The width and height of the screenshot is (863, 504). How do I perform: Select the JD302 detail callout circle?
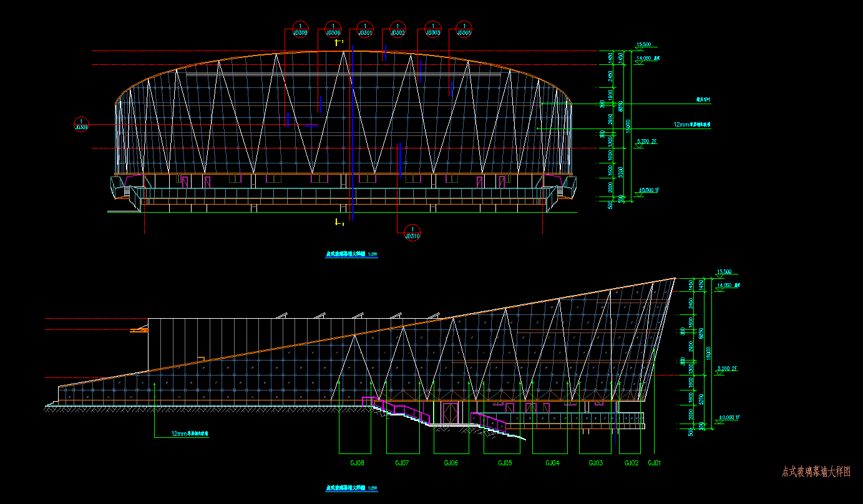[397, 29]
